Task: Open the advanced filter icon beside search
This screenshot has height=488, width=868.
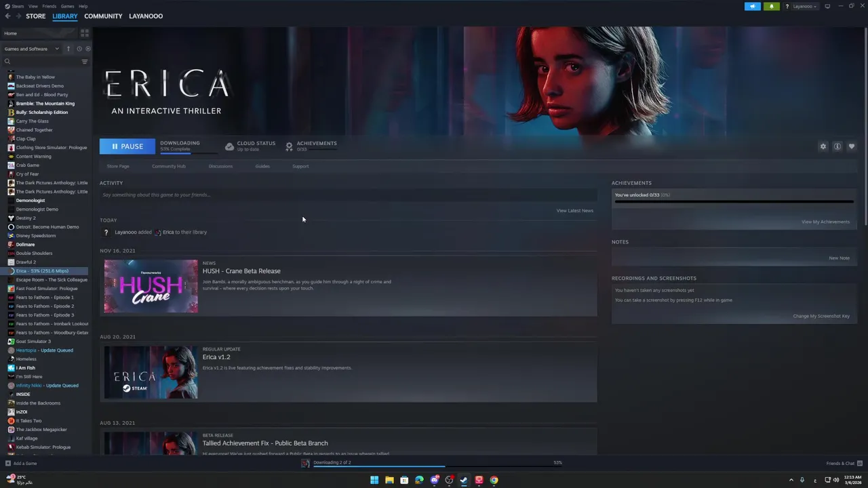Action: 85,62
